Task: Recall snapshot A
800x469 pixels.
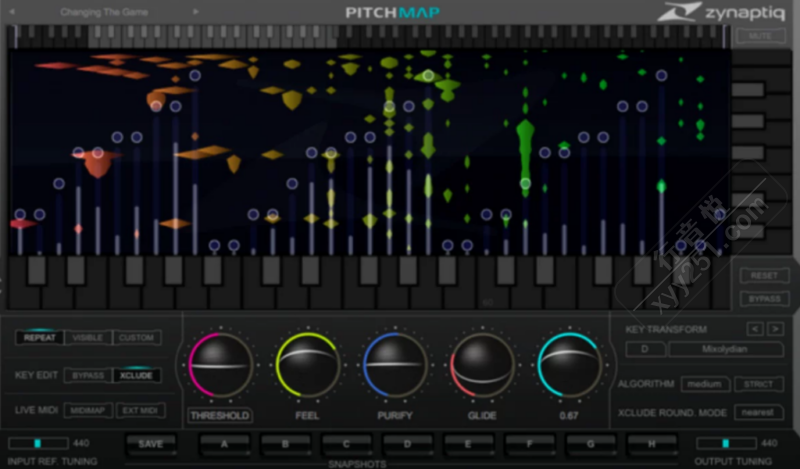Action: point(224,444)
